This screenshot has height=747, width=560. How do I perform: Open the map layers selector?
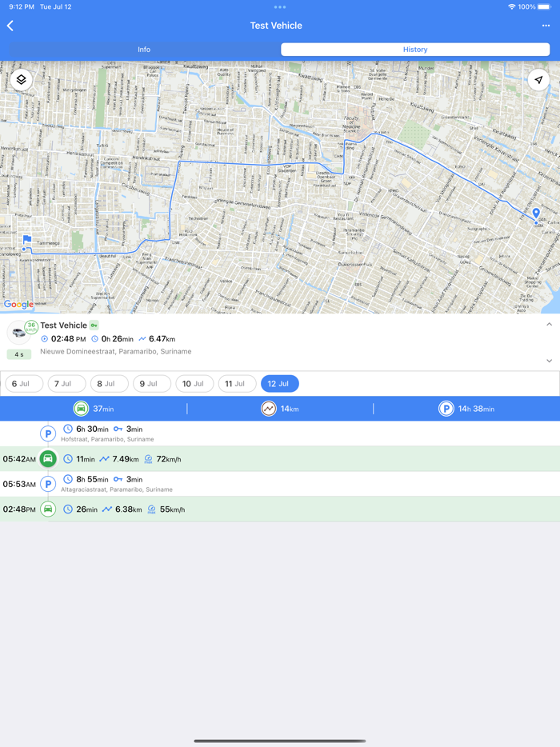pyautogui.click(x=22, y=79)
